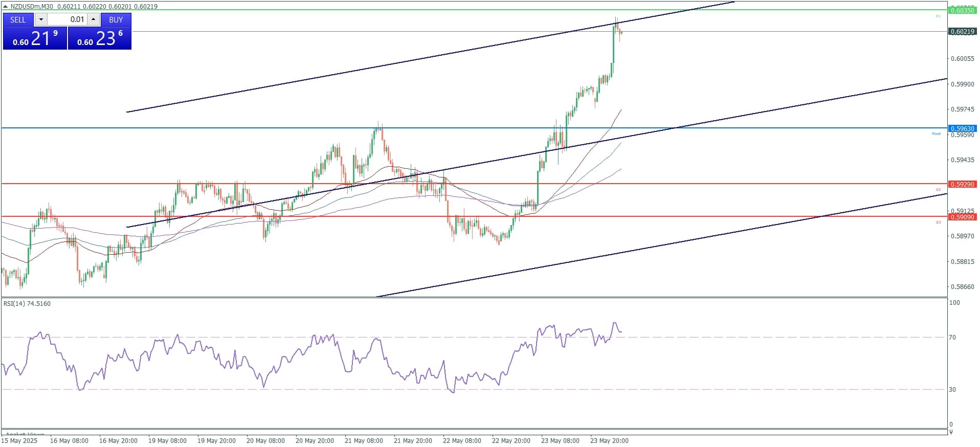Image resolution: width=980 pixels, height=447 pixels.
Task: Select the green 0.60350 resistance price label
Action: point(962,10)
